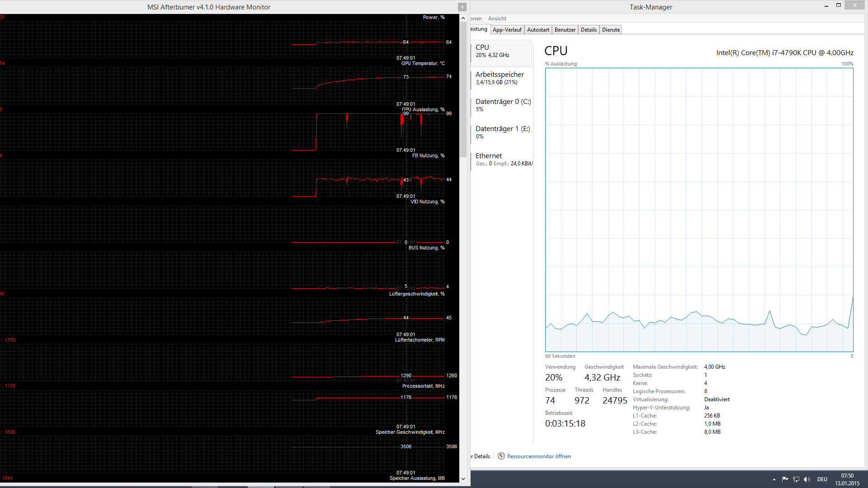Open the volume speaker icon
The width and height of the screenshot is (868, 488).
(807, 479)
